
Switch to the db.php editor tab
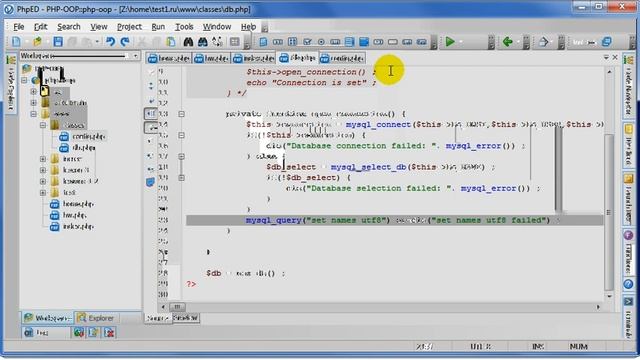point(298,58)
